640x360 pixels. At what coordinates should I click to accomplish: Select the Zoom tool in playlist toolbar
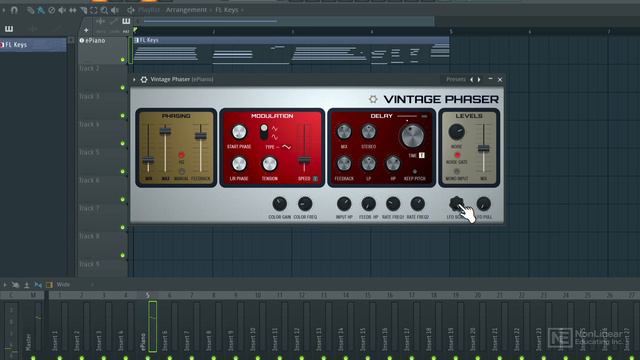point(104,10)
